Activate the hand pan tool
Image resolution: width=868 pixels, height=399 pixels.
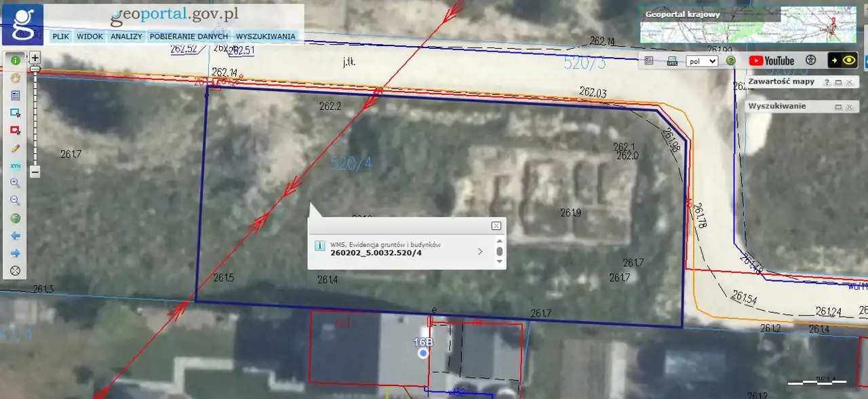[x=15, y=78]
